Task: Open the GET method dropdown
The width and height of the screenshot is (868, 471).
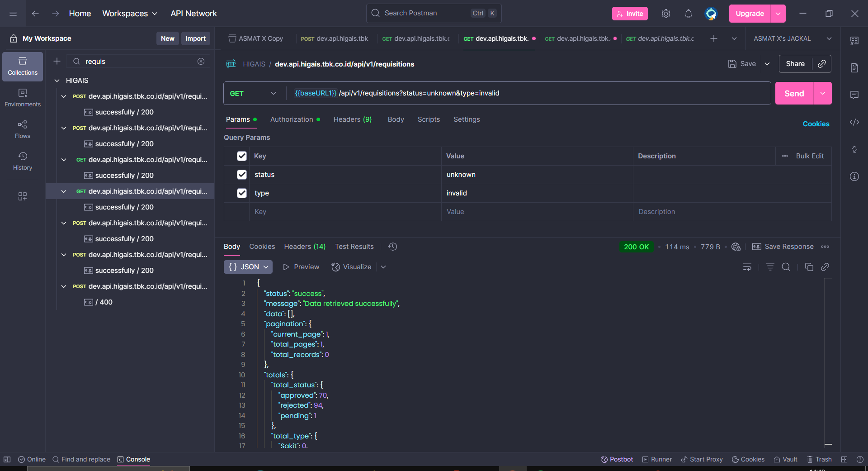Action: coord(253,93)
